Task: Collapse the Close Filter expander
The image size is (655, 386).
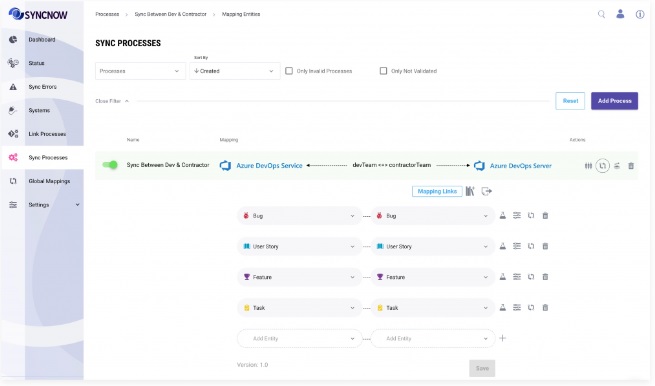Action: pos(112,101)
